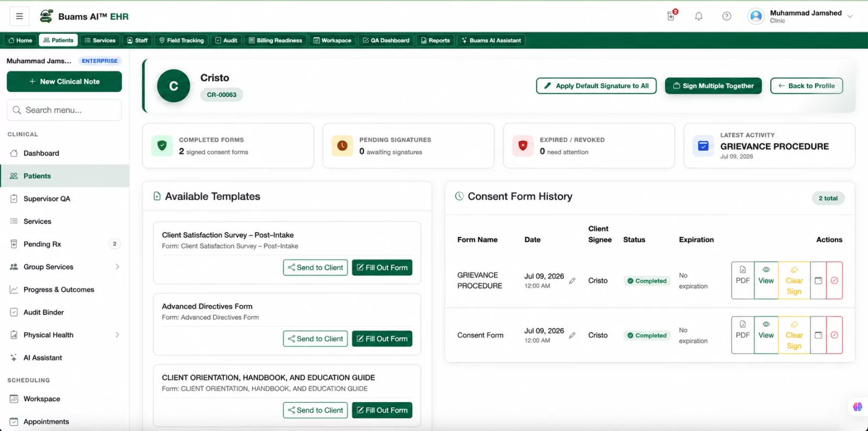Open the notifications bell

pos(699,16)
